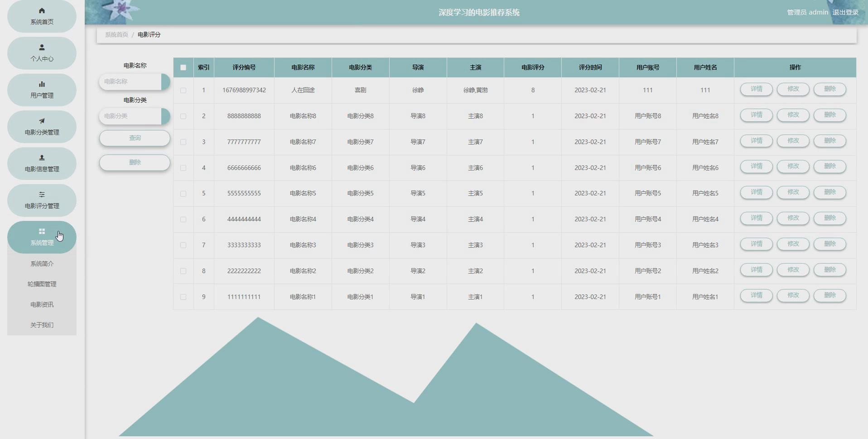Click 修改 for 电影名称5 row
Image resolution: width=868 pixels, height=439 pixels.
point(793,192)
